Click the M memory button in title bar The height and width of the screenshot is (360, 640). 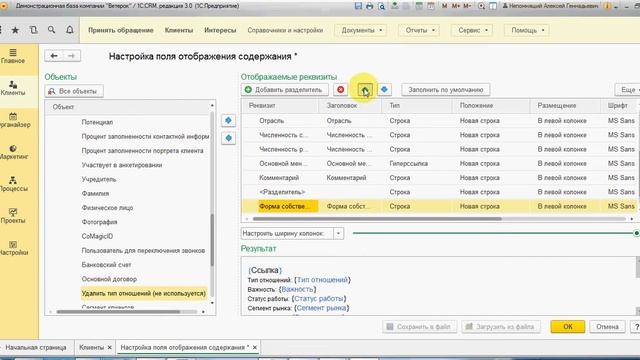click(444, 6)
